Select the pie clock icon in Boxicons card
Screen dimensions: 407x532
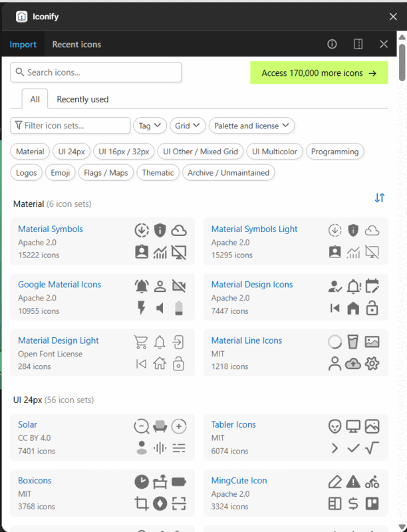click(142, 481)
